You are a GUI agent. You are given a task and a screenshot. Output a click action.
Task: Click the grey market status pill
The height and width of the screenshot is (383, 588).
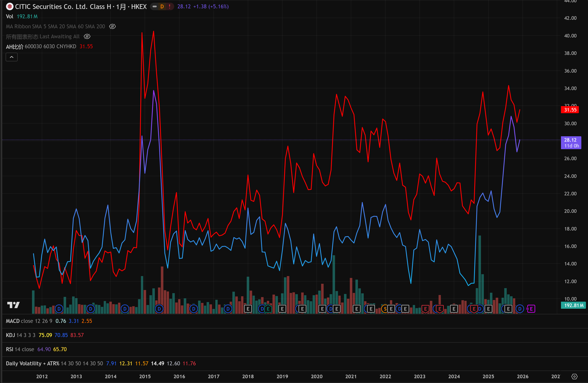pyautogui.click(x=155, y=7)
